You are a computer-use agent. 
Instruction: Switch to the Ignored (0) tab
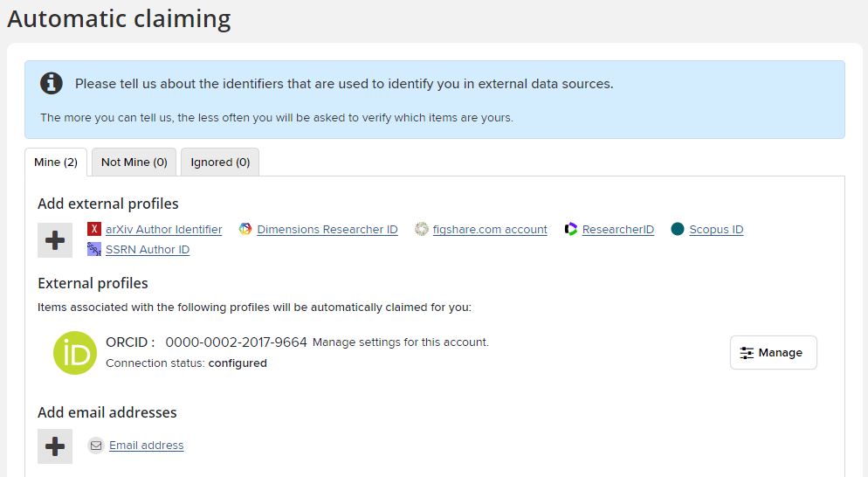point(220,162)
